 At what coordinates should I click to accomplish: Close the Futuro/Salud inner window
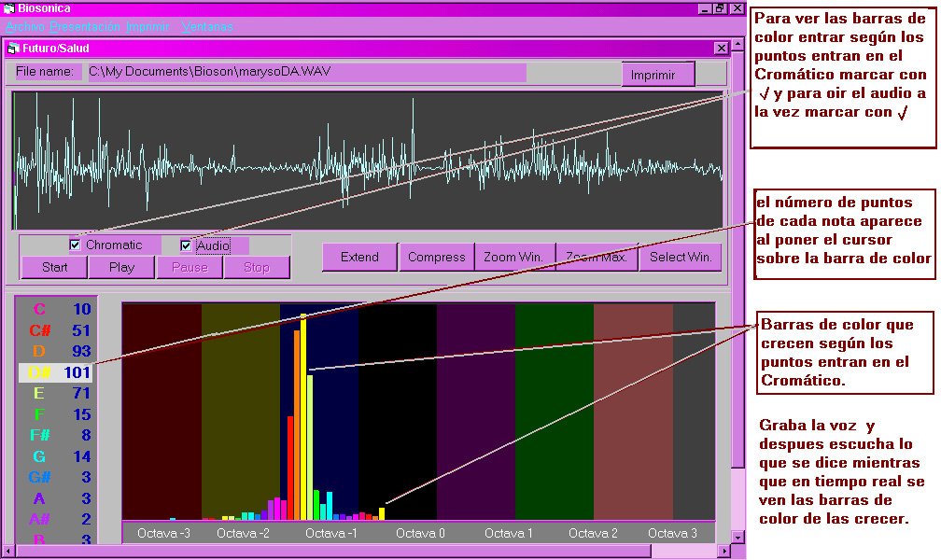point(721,48)
